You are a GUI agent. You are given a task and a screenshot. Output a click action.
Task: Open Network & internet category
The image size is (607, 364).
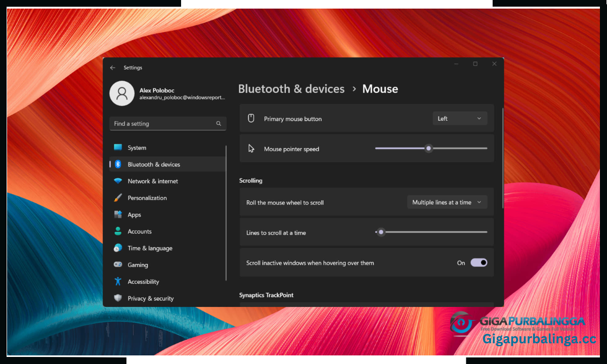point(167,181)
